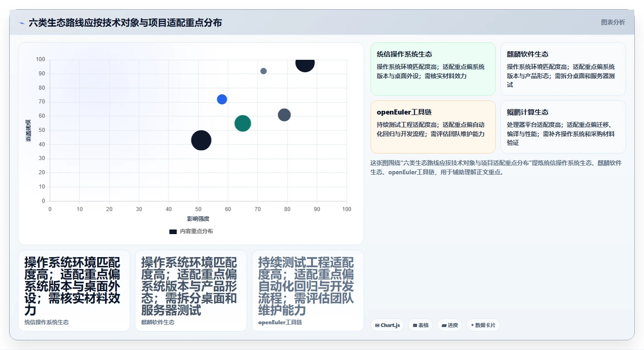Open the 统信操作系统生态 card in the right panel
644x350 pixels.
click(x=433, y=69)
